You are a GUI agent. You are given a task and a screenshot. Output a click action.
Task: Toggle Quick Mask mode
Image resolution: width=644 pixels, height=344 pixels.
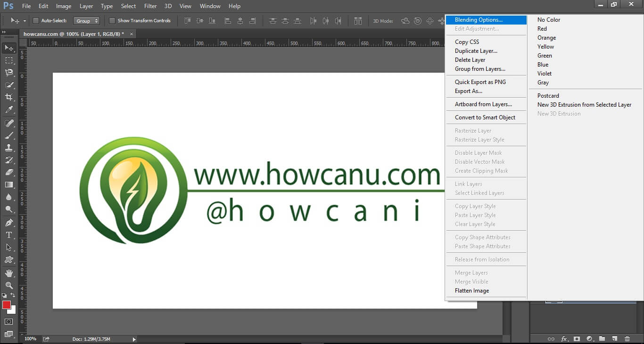pyautogui.click(x=8, y=322)
